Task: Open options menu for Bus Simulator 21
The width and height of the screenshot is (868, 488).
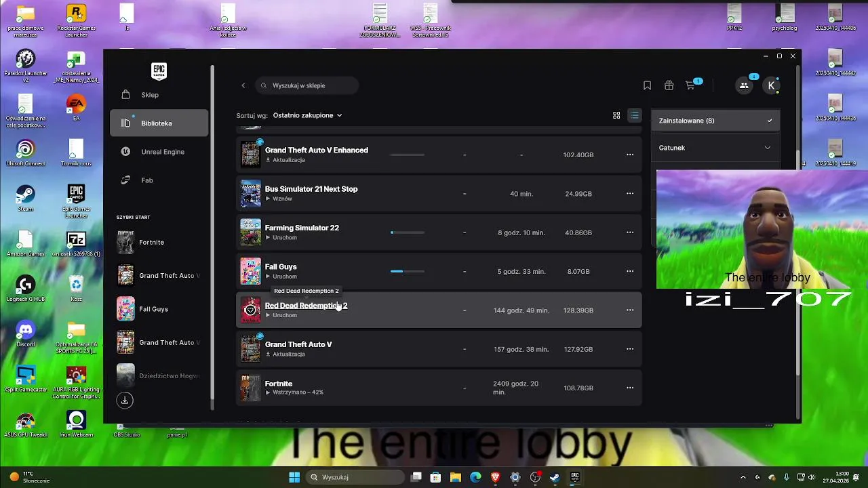Action: (x=630, y=194)
